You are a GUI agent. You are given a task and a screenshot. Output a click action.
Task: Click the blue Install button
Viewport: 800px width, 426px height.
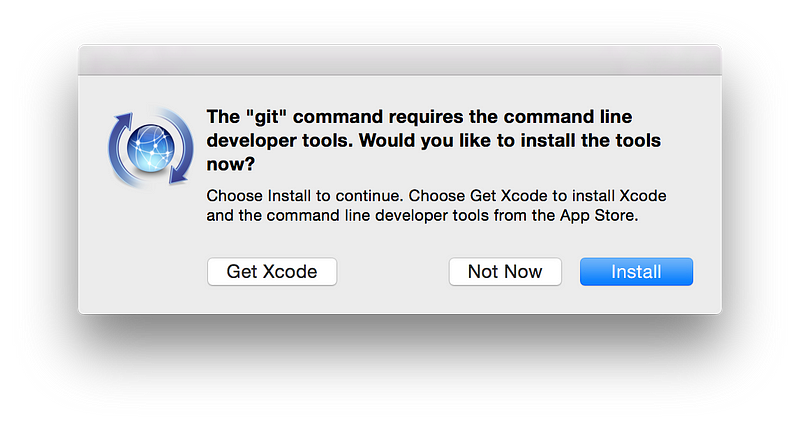pos(636,271)
